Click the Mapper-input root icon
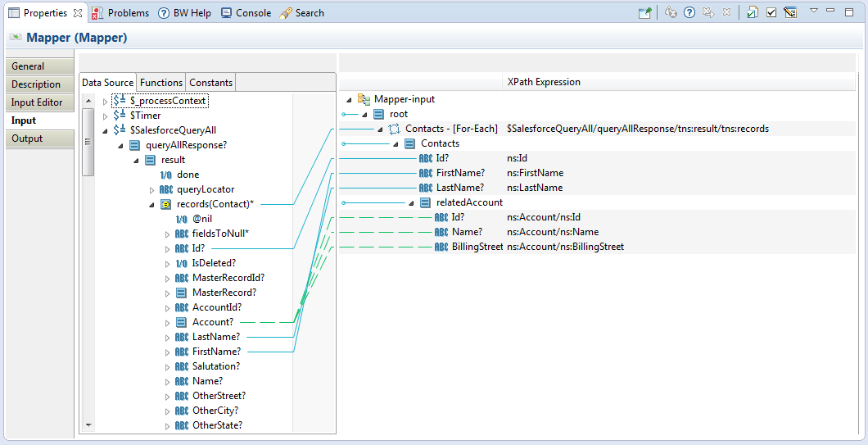This screenshot has height=445, width=868. (364, 99)
